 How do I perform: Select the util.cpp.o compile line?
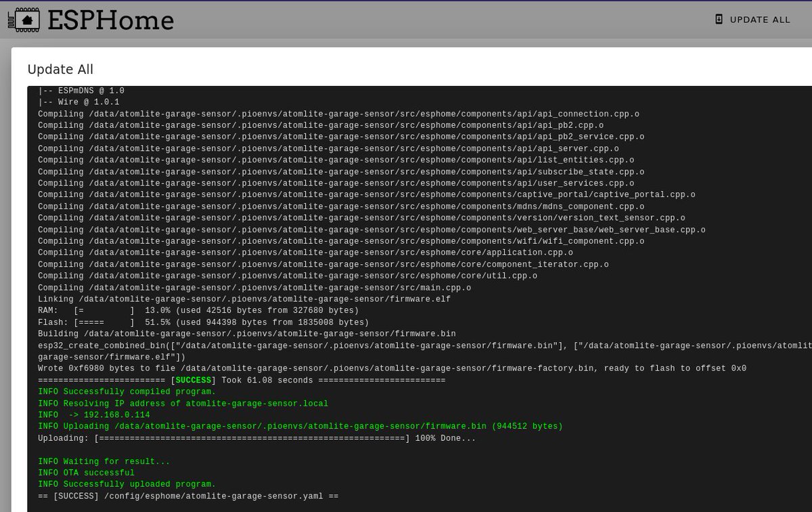288,276
